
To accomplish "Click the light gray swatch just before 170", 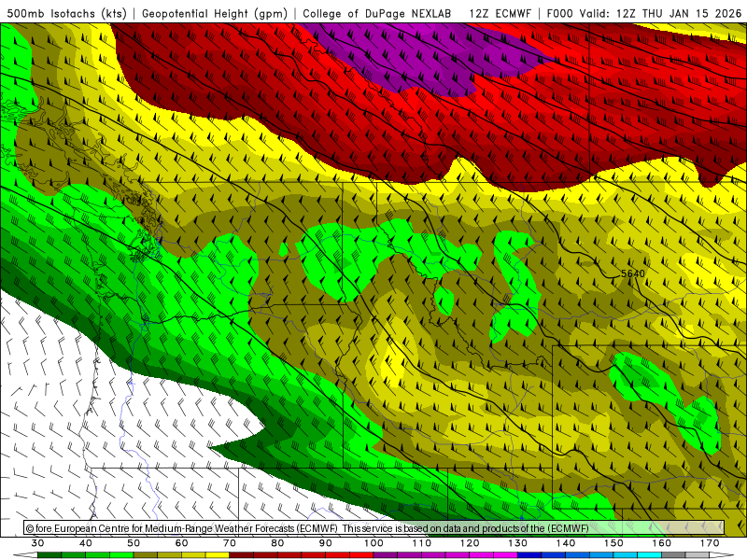I will tap(697, 554).
